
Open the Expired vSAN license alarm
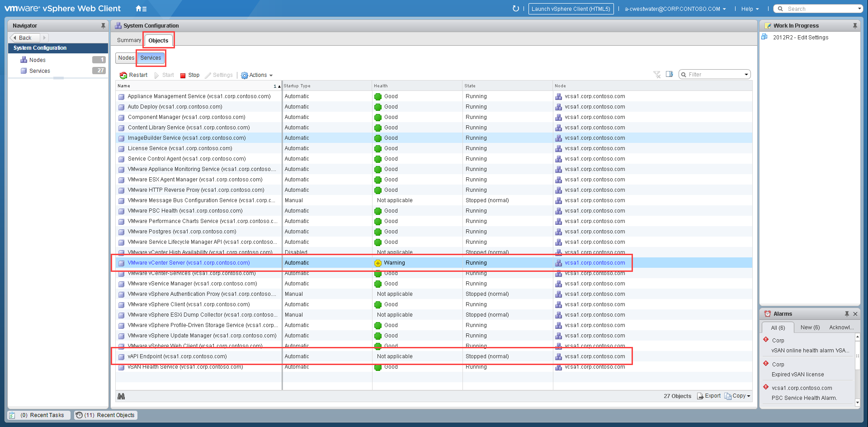click(x=797, y=375)
